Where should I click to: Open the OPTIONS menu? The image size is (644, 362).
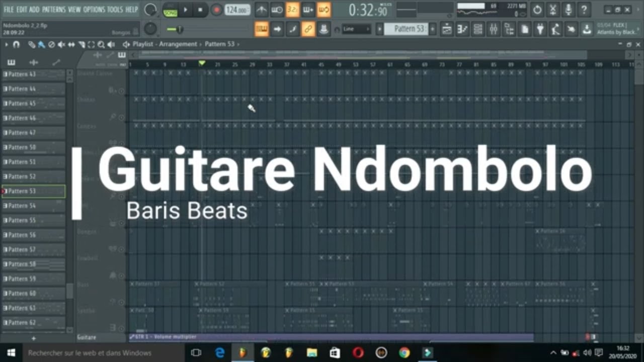[x=94, y=9]
